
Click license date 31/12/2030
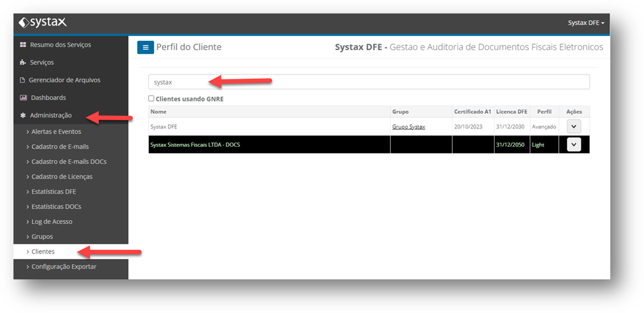coord(510,127)
